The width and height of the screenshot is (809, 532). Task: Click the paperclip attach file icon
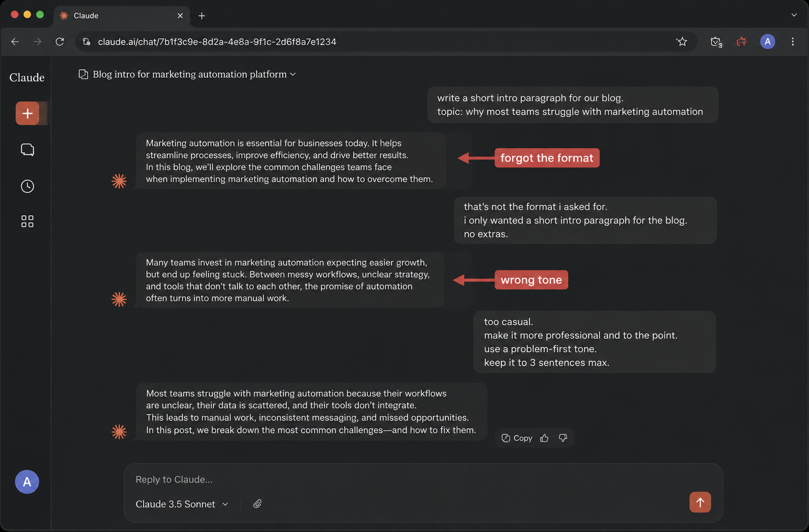[x=257, y=504]
